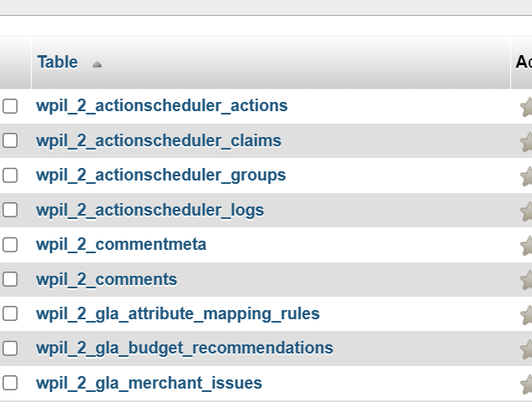The image size is (532, 402).
Task: Click favorite star for wpil_2_gla_attribute_mapping_rules
Action: pos(526,314)
